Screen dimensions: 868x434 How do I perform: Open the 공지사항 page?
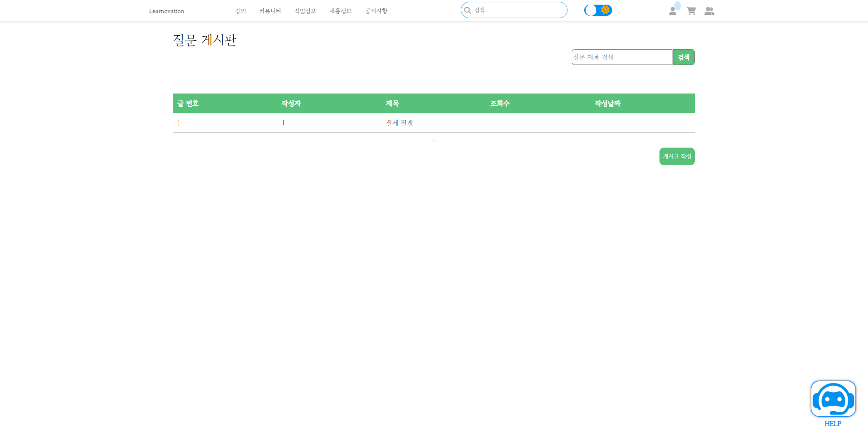(x=376, y=11)
